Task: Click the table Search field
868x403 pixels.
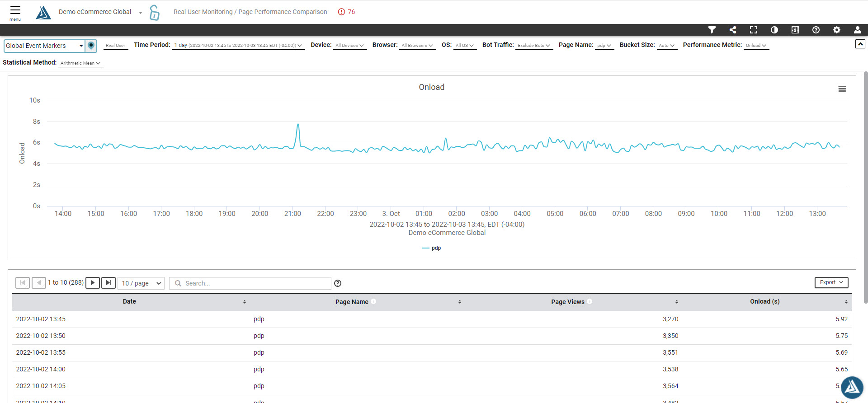Action: 250,283
